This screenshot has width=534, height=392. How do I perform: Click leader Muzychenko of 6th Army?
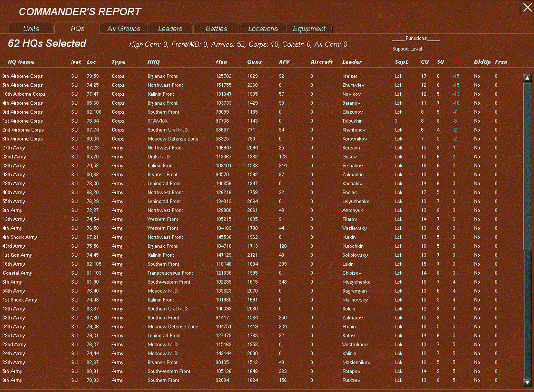pyautogui.click(x=356, y=282)
